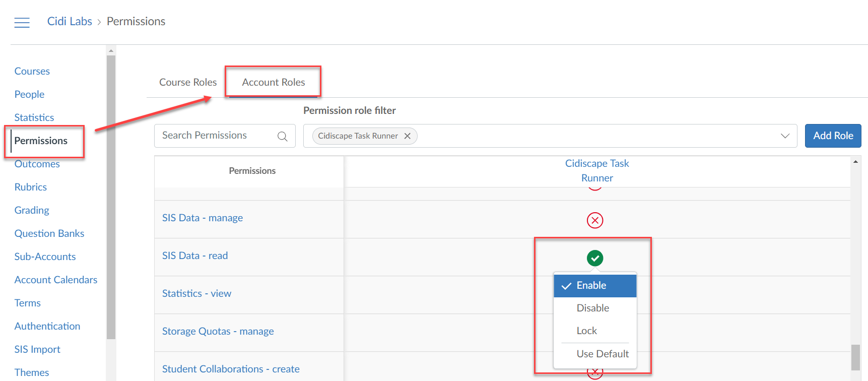Image resolution: width=868 pixels, height=381 pixels.
Task: Choose Disable from the permission menu
Action: 593,308
